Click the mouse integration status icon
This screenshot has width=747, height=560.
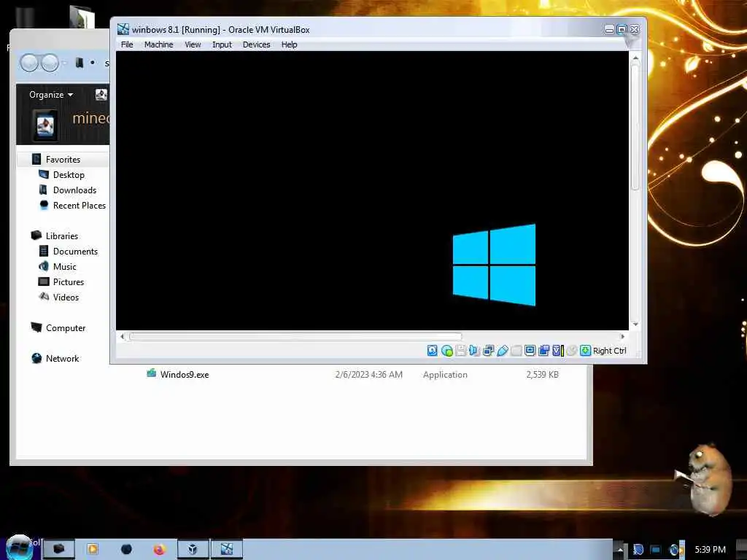pos(572,351)
